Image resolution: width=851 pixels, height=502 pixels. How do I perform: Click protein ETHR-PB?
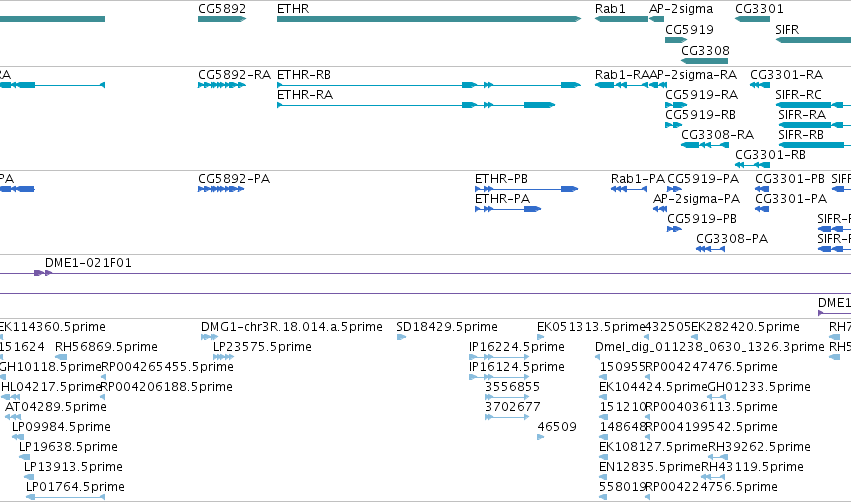pos(501,179)
